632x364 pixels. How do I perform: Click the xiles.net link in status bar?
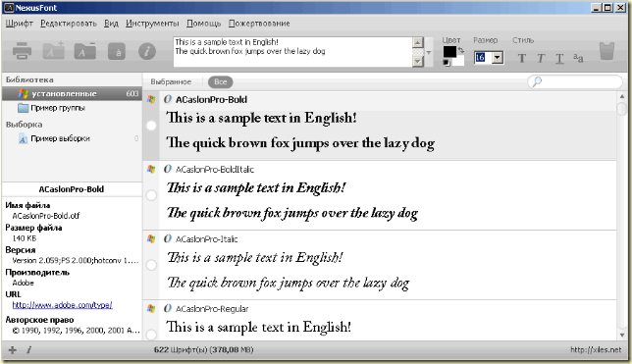pyautogui.click(x=596, y=350)
